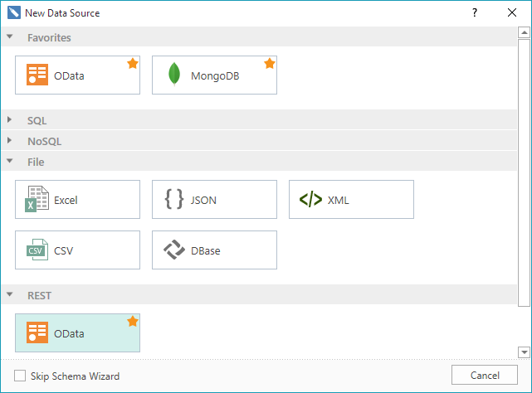Image resolution: width=532 pixels, height=393 pixels.
Task: Click the File header label
Action: click(36, 162)
